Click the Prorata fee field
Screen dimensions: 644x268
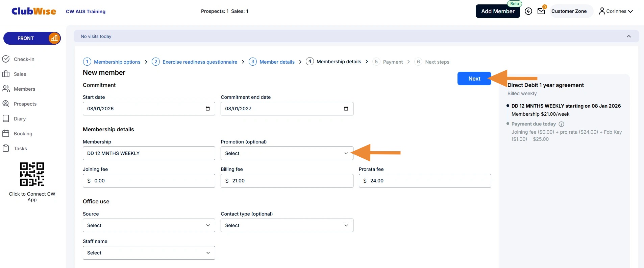[425, 181]
